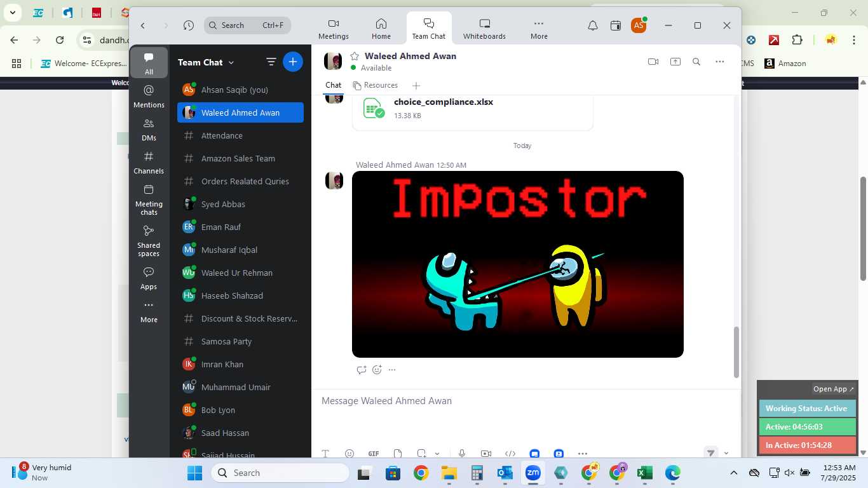The image size is (868, 488).
Task: Record a video message
Action: (x=486, y=454)
